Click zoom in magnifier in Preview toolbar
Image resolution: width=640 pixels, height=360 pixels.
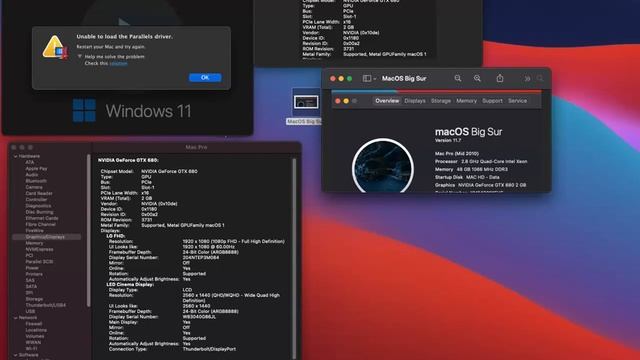coord(477,78)
